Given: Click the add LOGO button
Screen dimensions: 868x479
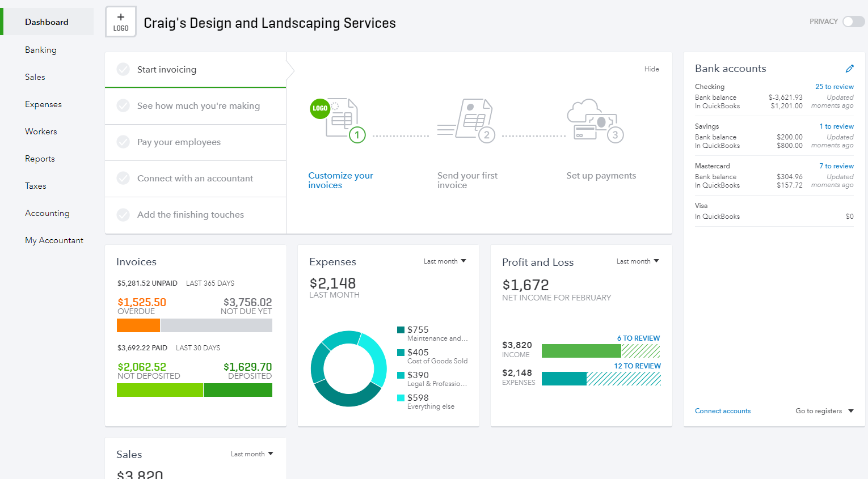Looking at the screenshot, I should (121, 22).
